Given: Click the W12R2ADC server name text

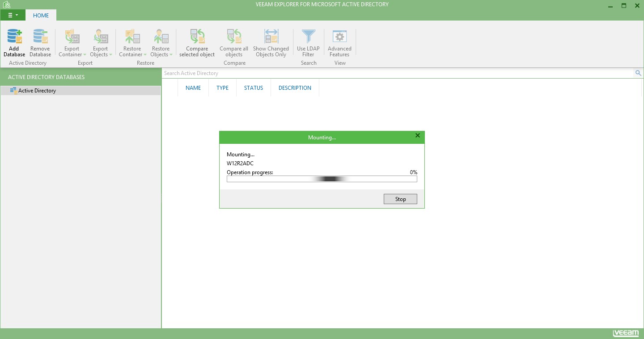Looking at the screenshot, I should pyautogui.click(x=240, y=163).
